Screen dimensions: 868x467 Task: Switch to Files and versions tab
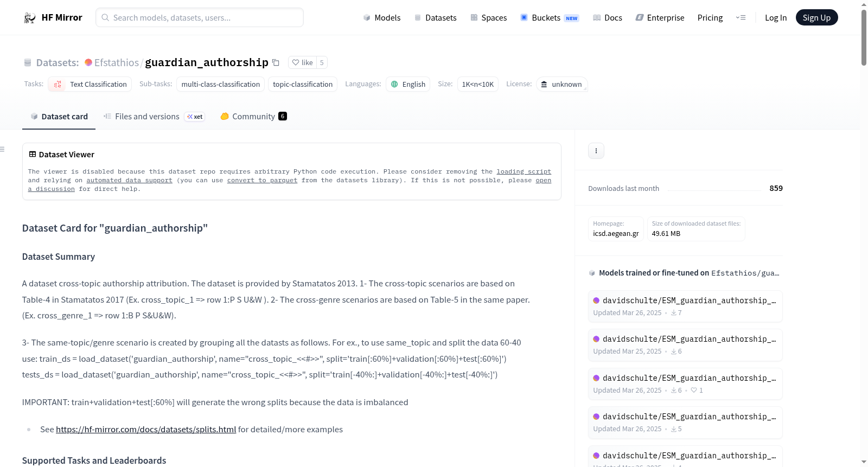point(154,117)
